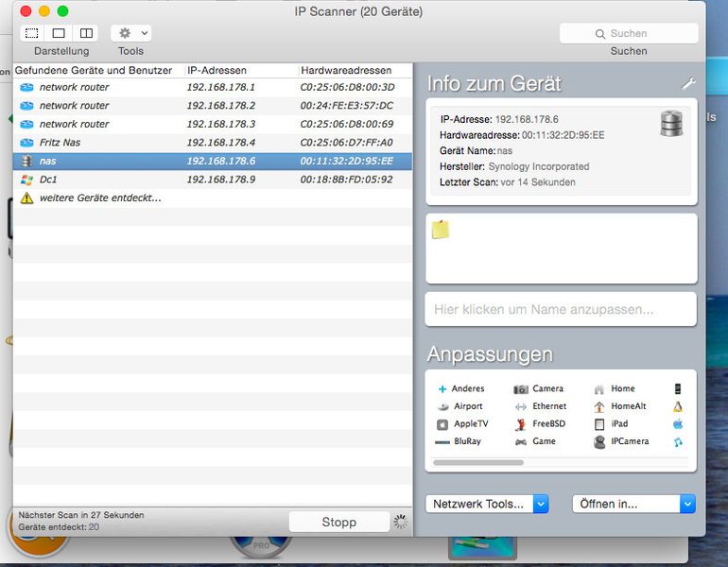Click the window's green zoom button
Viewport: 728px width, 567px height.
(x=62, y=11)
